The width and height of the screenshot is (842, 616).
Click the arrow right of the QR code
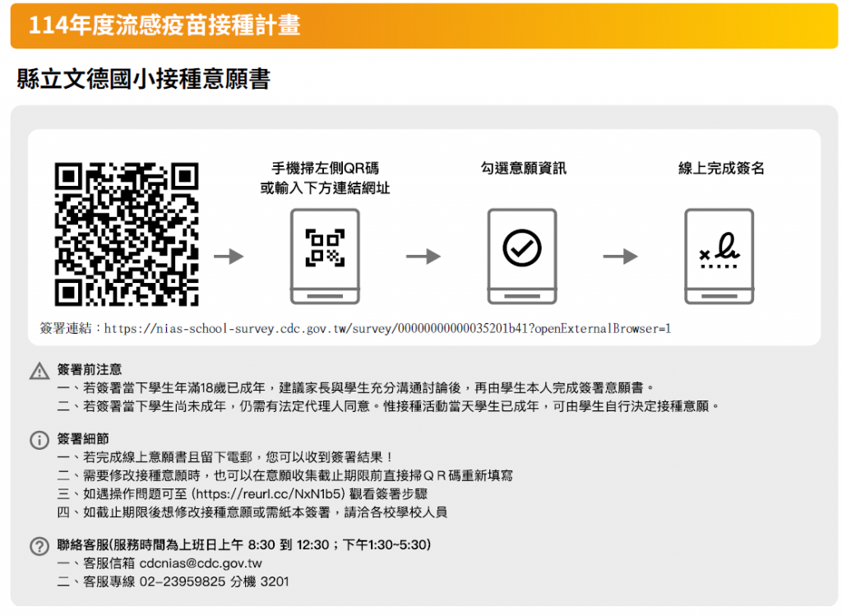tap(229, 257)
